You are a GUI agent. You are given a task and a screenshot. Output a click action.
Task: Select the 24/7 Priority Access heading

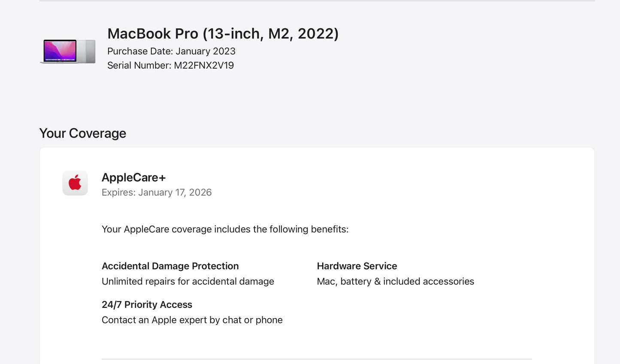[x=147, y=305]
